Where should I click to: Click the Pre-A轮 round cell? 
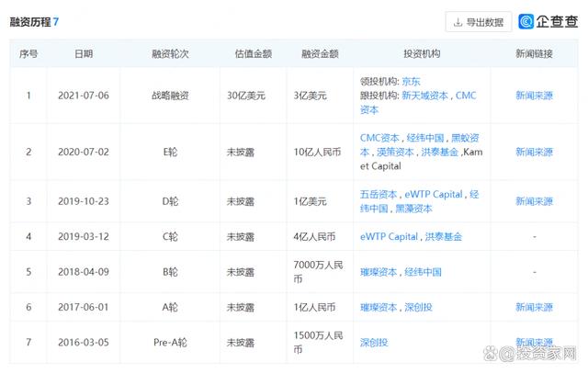click(170, 343)
